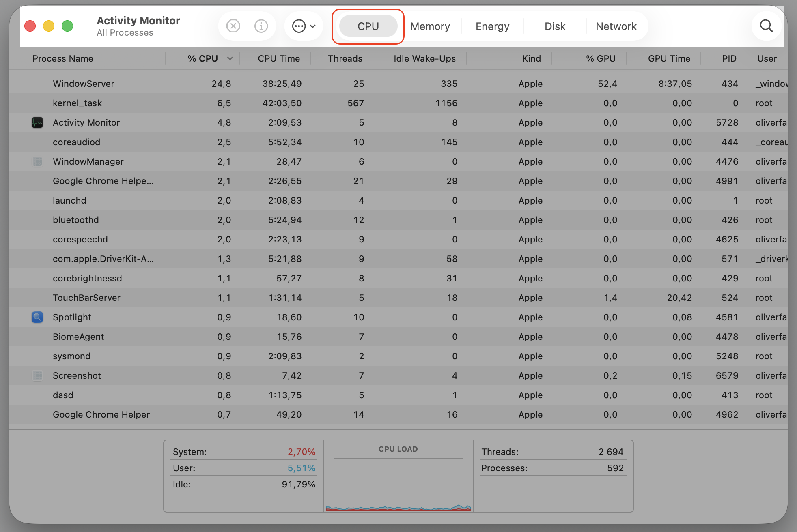Minimize the window with the yellow button
797x532 pixels.
tap(49, 26)
